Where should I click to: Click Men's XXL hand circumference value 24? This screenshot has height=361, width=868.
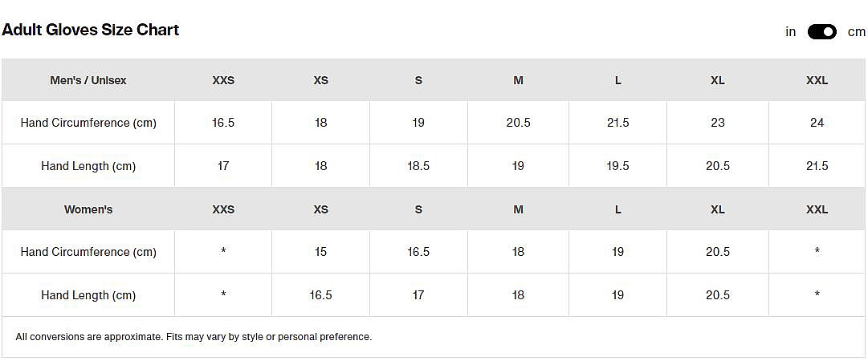[817, 123]
